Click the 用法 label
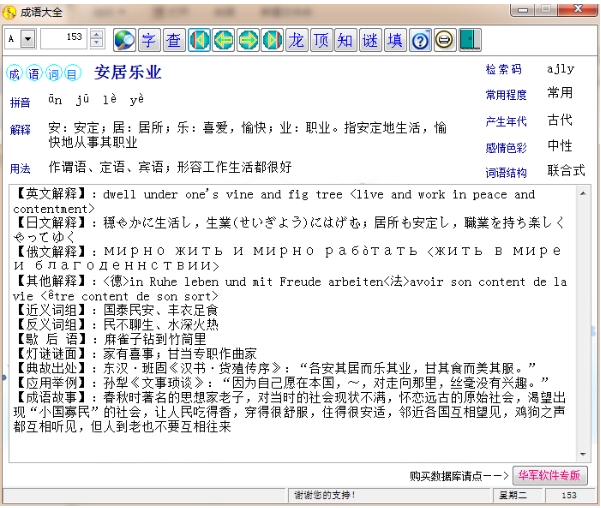The height and width of the screenshot is (508, 601). (x=20, y=168)
